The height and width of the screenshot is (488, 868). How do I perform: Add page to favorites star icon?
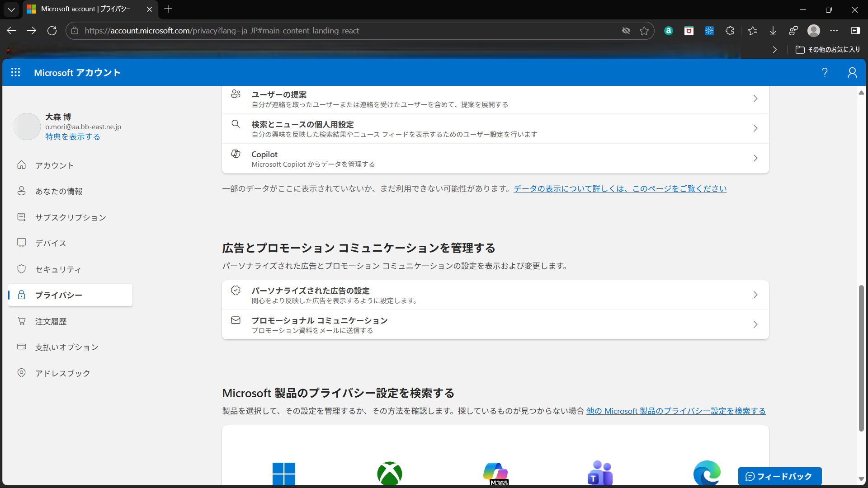(x=644, y=31)
